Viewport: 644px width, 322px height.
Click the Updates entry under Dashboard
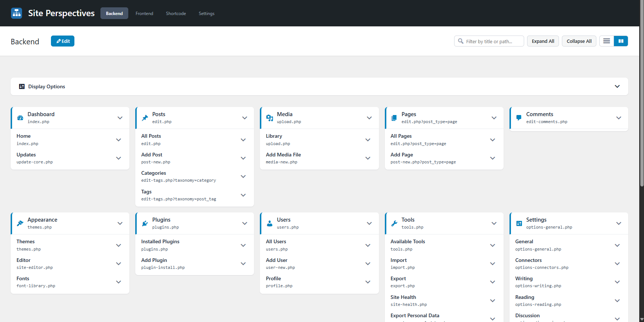(x=26, y=155)
